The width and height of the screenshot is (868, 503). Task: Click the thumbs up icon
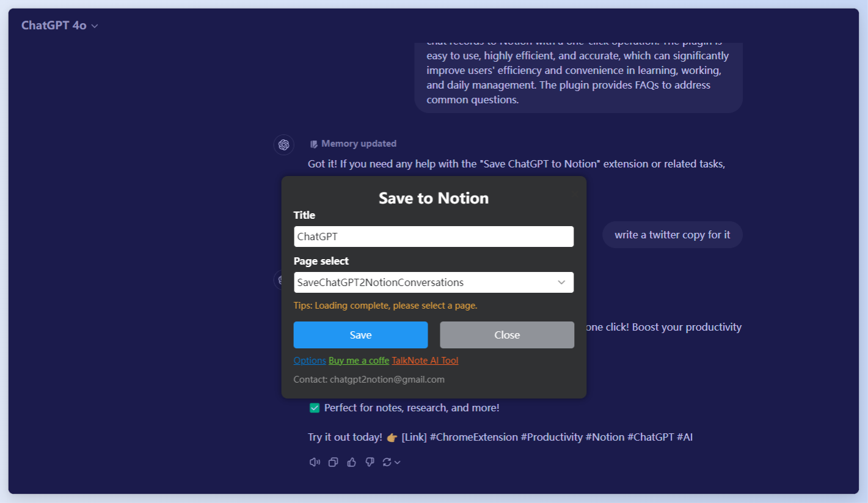click(x=351, y=462)
